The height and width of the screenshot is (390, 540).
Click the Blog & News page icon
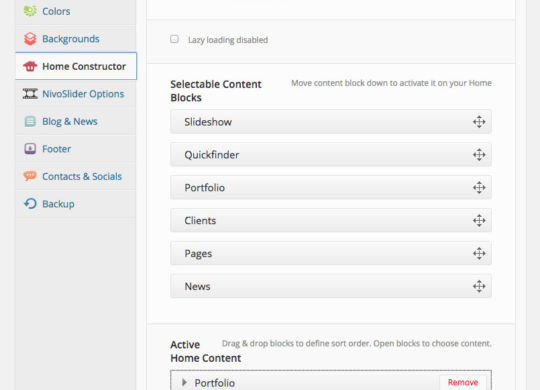[30, 121]
